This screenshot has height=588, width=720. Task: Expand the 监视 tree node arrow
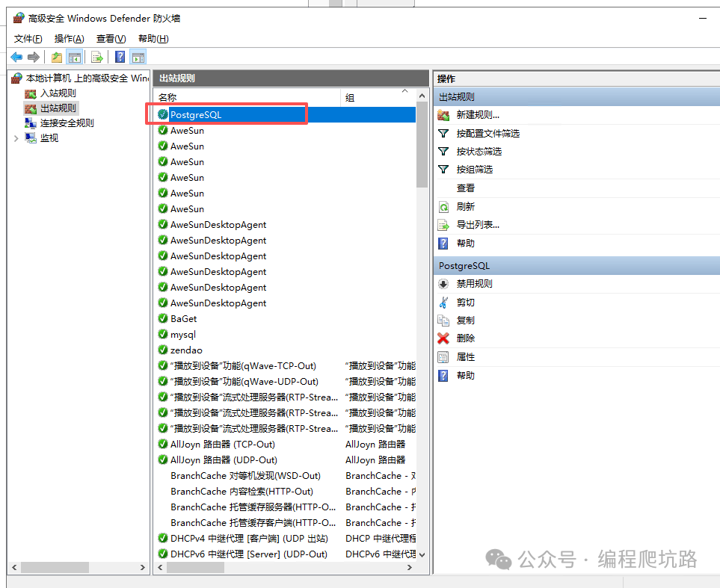(16, 138)
